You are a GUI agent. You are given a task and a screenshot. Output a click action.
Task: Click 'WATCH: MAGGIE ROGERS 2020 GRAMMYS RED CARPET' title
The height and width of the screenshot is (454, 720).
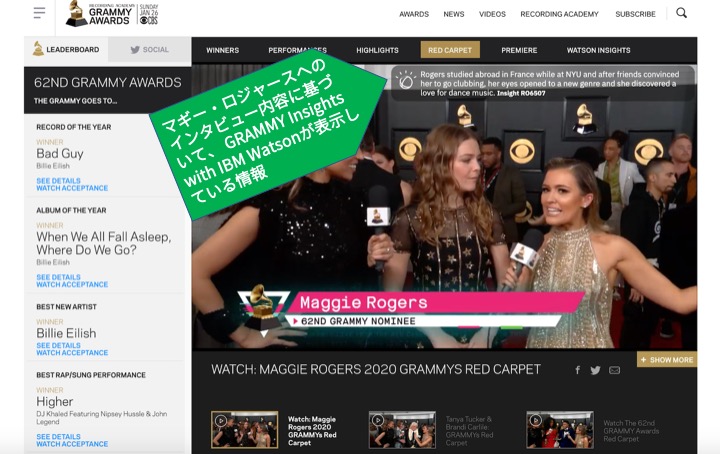pos(376,370)
